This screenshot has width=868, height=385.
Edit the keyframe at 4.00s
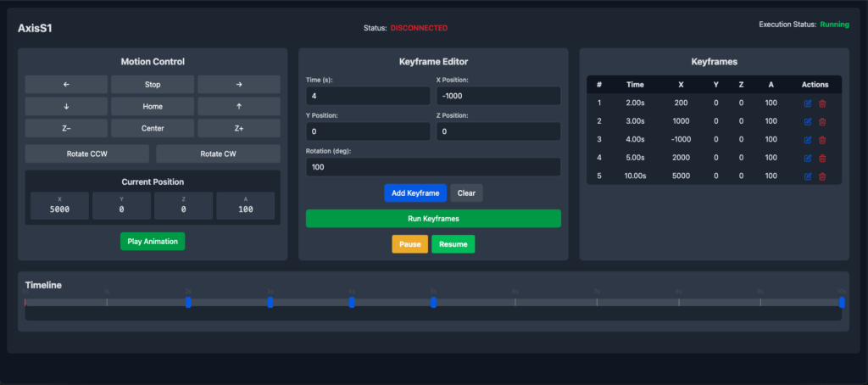point(807,140)
